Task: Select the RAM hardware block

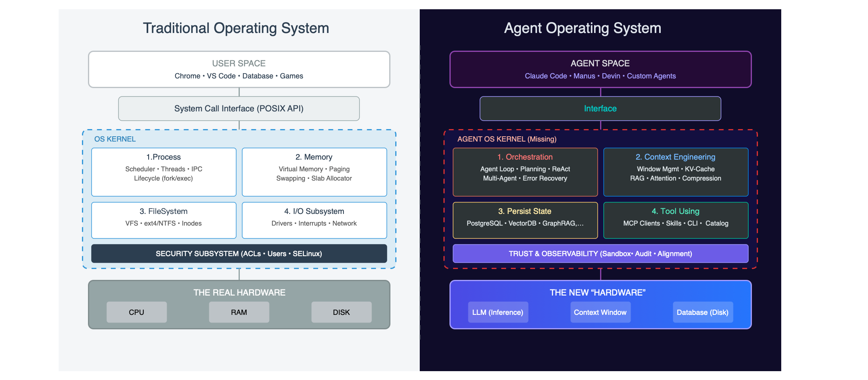Action: click(239, 312)
